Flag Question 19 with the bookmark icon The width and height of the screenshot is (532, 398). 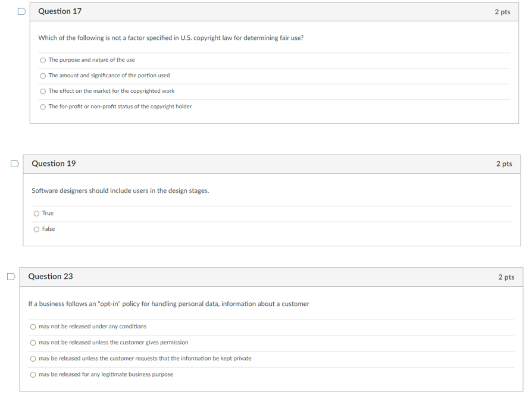15,164
